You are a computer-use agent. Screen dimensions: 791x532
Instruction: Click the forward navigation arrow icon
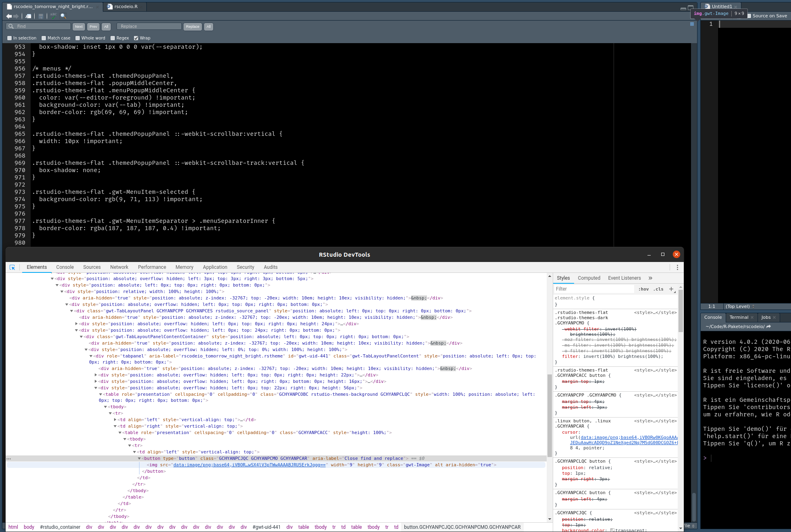click(x=16, y=17)
